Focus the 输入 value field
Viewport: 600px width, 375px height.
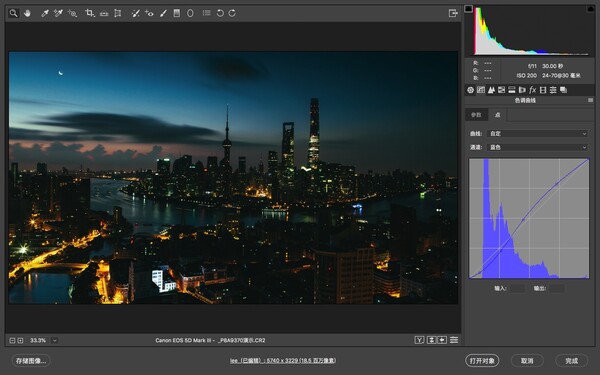tap(517, 288)
